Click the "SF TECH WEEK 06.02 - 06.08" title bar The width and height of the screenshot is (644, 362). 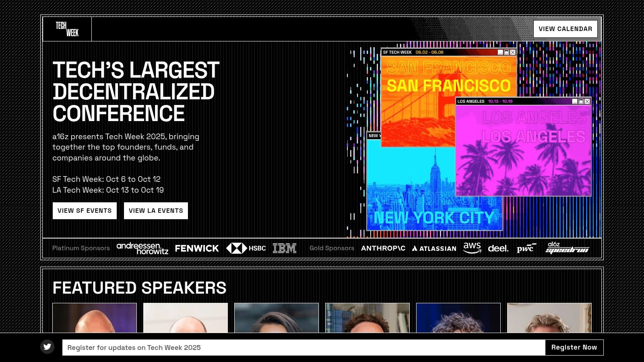449,52
